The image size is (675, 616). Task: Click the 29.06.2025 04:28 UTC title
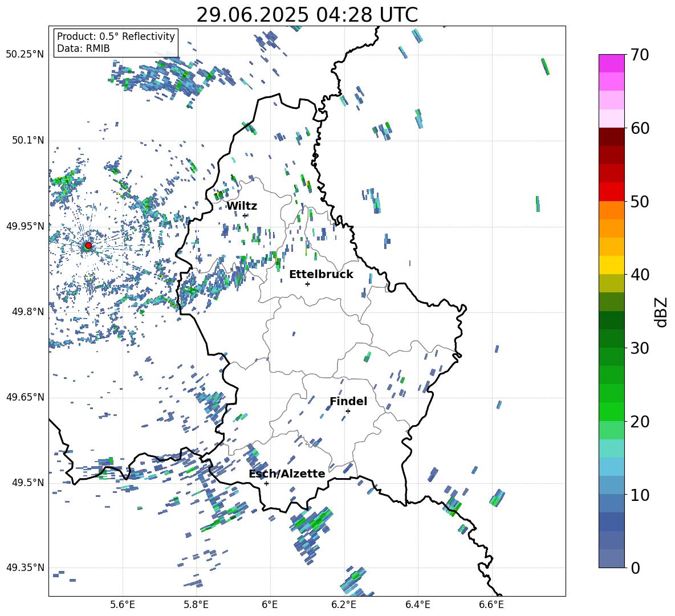307,15
